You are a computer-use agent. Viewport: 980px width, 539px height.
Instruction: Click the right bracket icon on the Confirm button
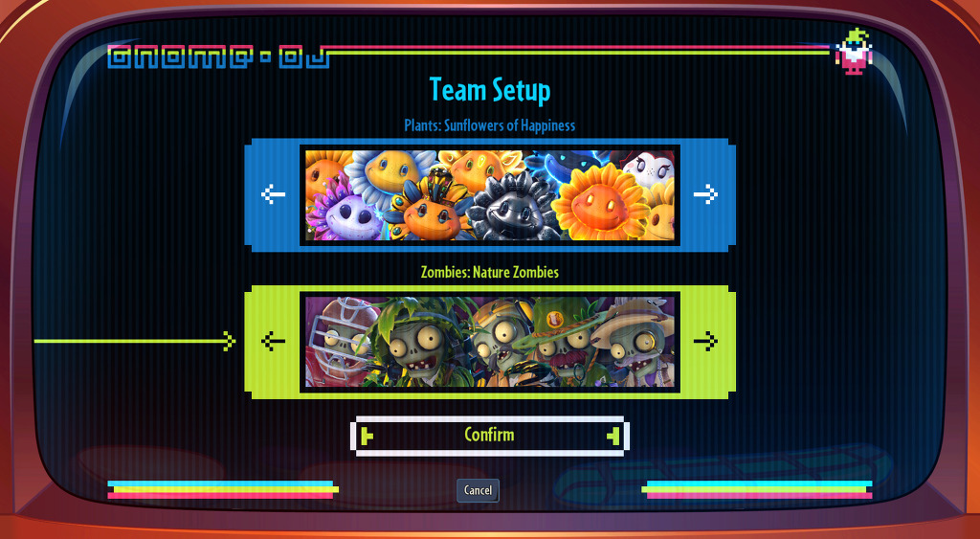click(x=613, y=436)
